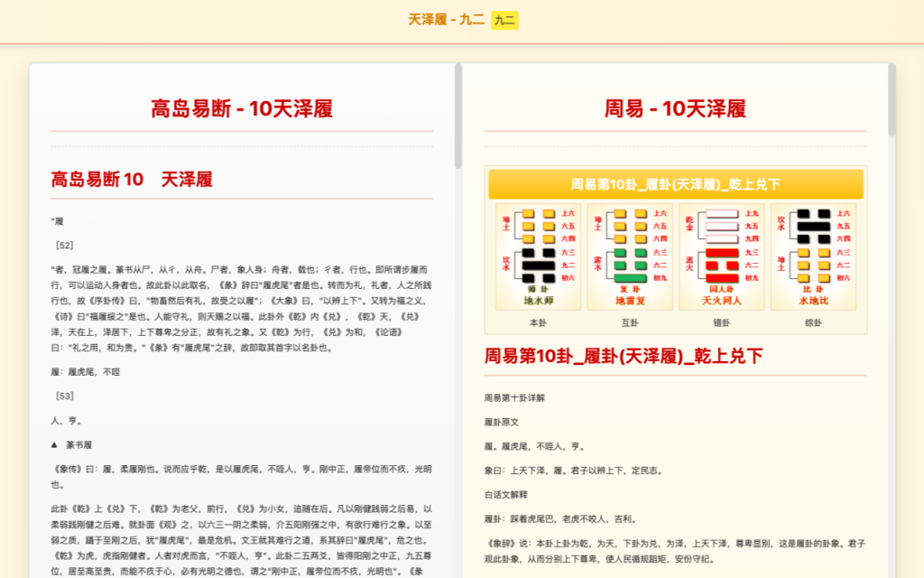Click the black 九五 line in 水地比

[x=813, y=226]
